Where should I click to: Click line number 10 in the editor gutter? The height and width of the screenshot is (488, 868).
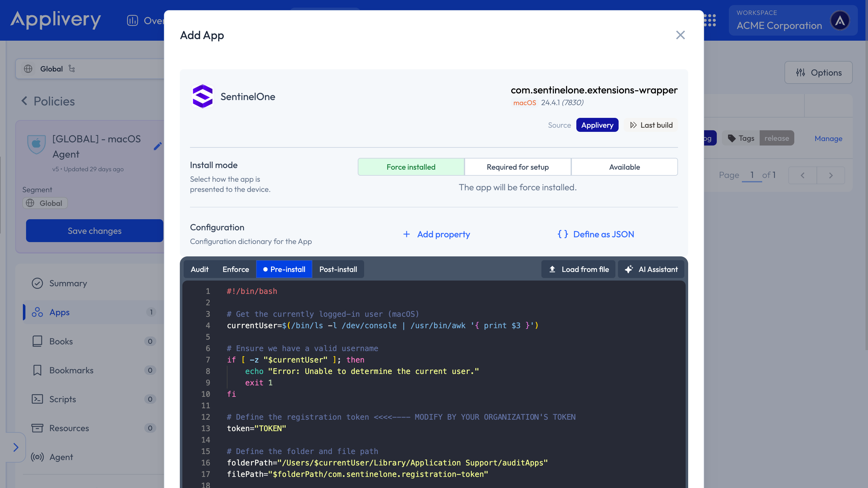click(x=205, y=394)
